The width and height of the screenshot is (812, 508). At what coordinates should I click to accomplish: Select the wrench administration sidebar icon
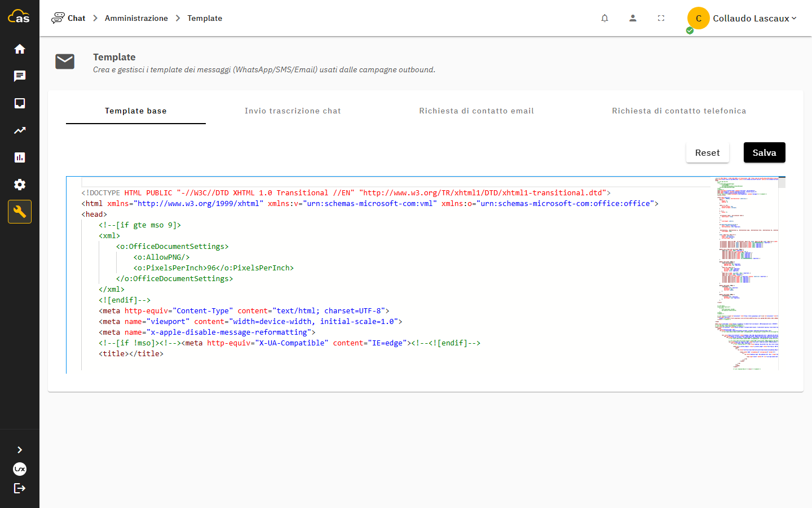point(20,212)
